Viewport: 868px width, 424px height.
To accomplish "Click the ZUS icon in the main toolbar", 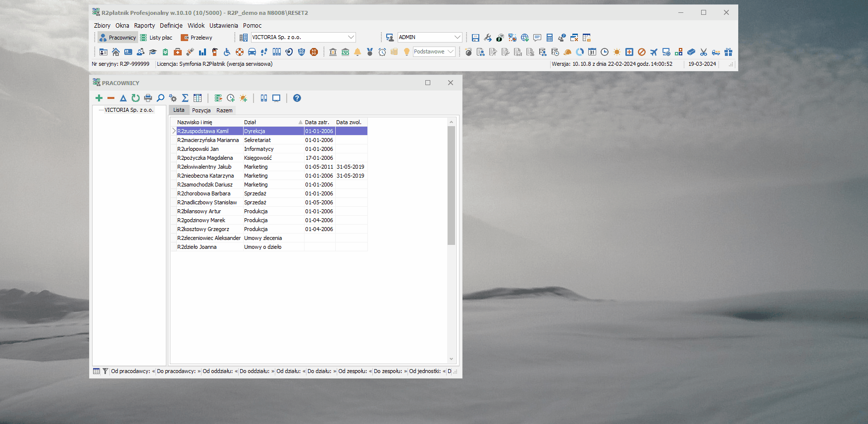I will tap(345, 52).
